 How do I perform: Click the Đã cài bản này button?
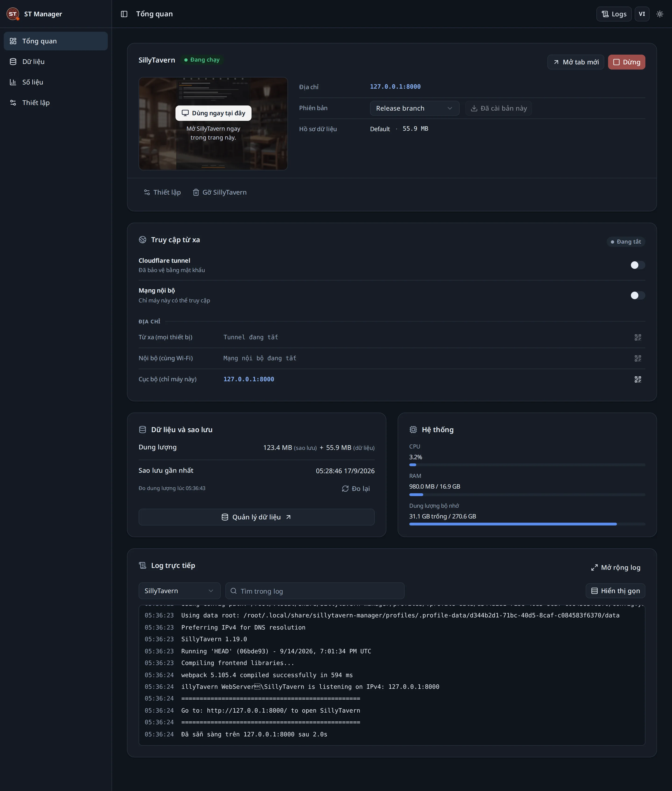(x=499, y=108)
